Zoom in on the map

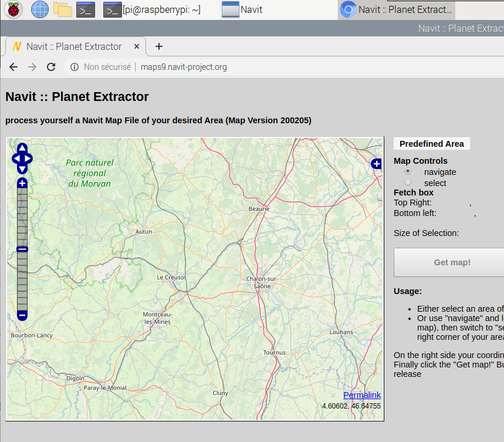click(x=22, y=183)
